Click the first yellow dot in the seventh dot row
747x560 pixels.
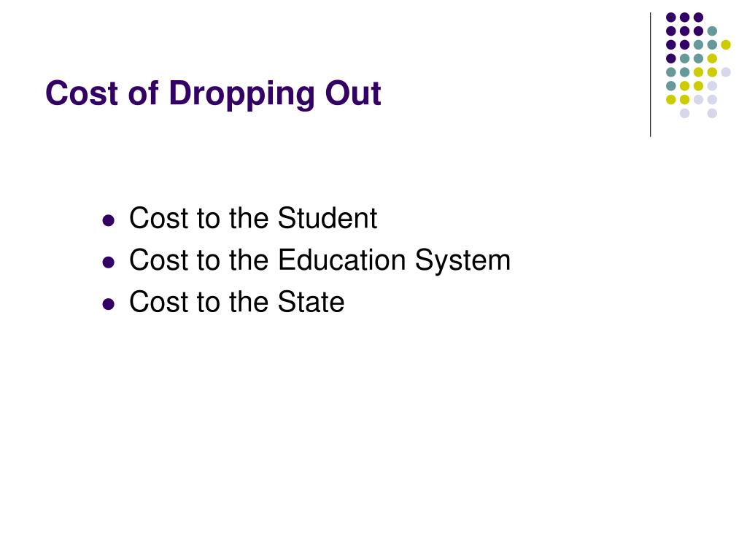671,99
